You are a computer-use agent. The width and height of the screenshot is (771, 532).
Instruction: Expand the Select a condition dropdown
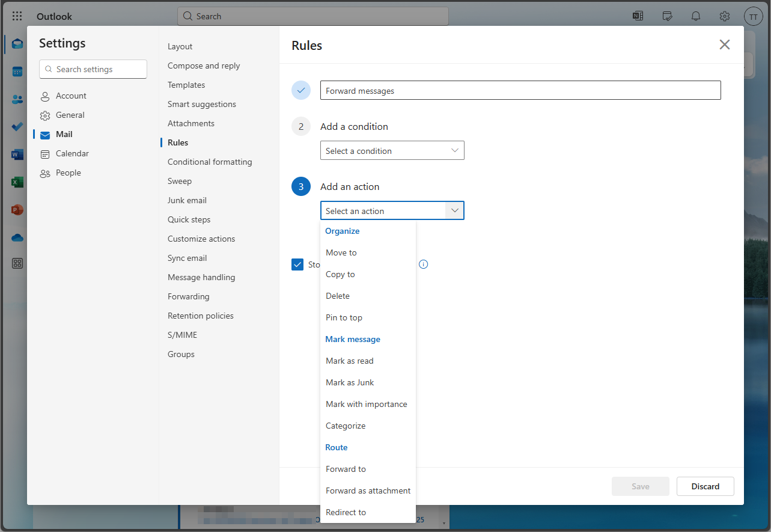click(x=392, y=151)
